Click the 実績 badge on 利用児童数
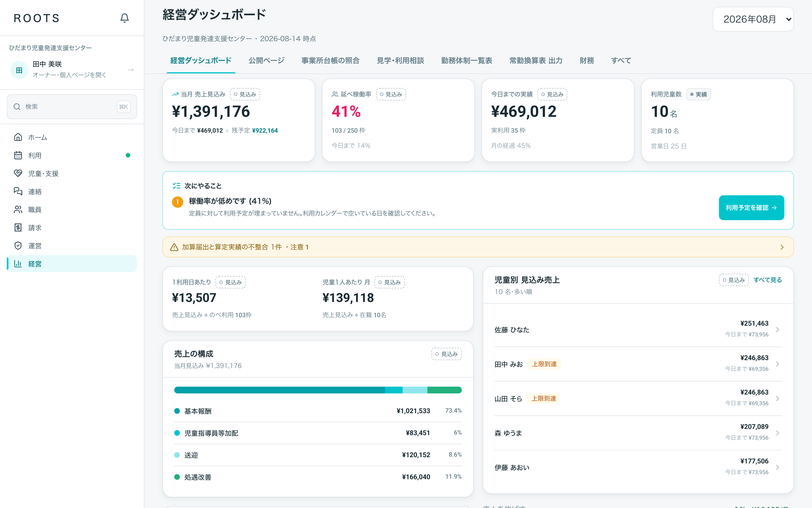 699,95
